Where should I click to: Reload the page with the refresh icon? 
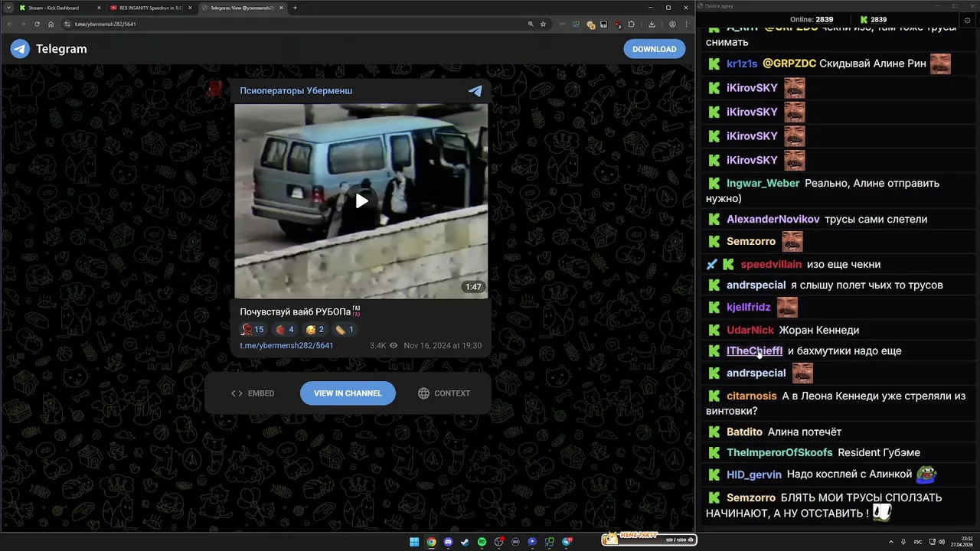coord(38,24)
